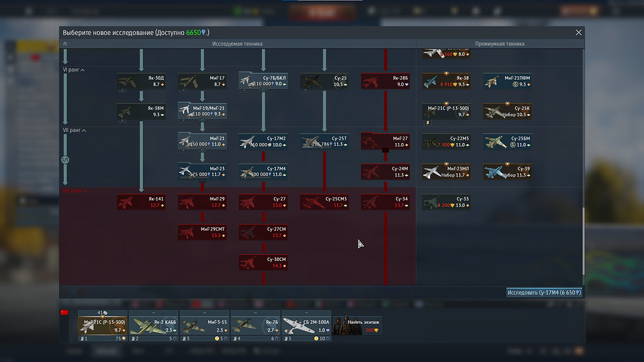Select the Як-2 КАББ crew slot
The image size is (644, 362).
tap(153, 325)
